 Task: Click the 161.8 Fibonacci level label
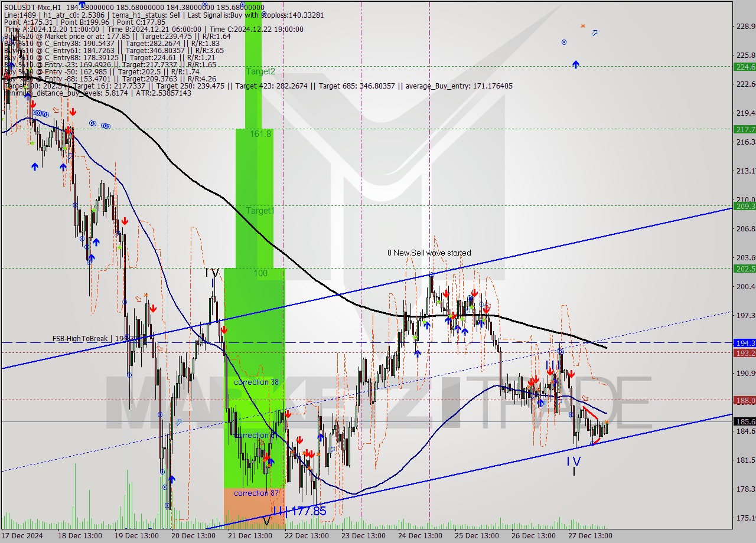tap(260, 134)
